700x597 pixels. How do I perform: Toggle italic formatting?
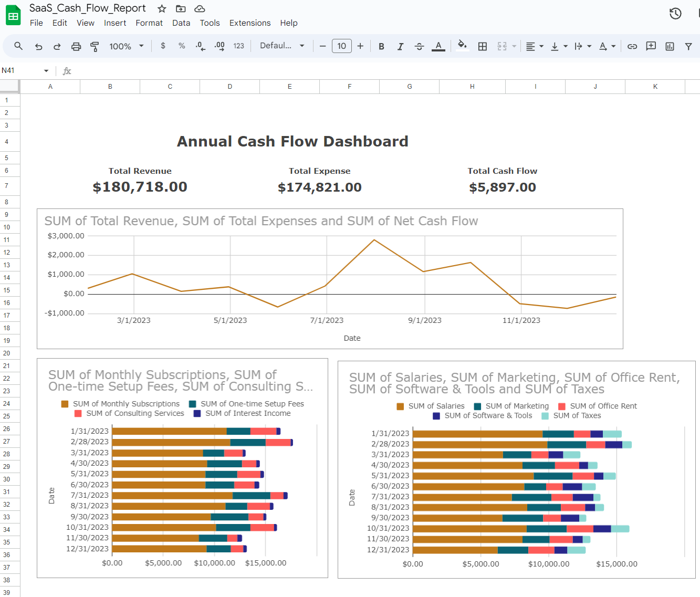click(400, 46)
